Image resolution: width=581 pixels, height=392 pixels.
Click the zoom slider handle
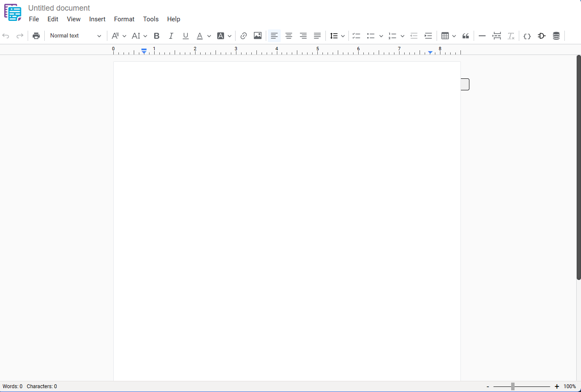pyautogui.click(x=513, y=386)
